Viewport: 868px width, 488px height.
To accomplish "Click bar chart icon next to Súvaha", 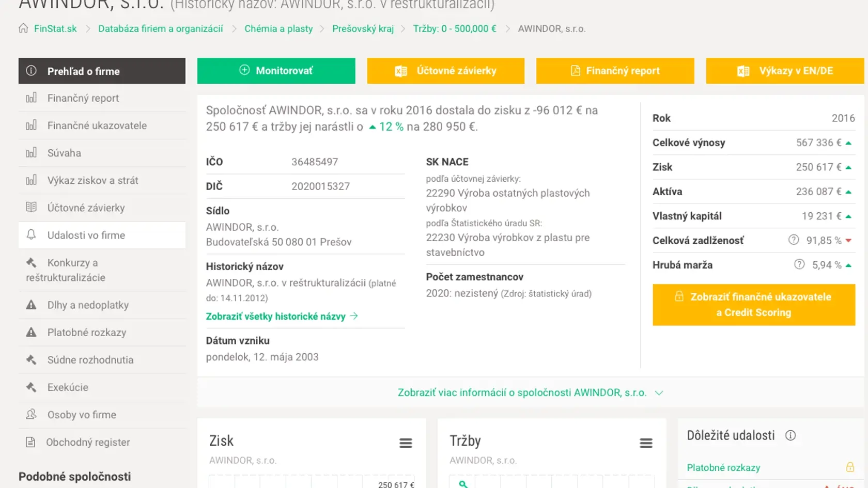I will [31, 152].
